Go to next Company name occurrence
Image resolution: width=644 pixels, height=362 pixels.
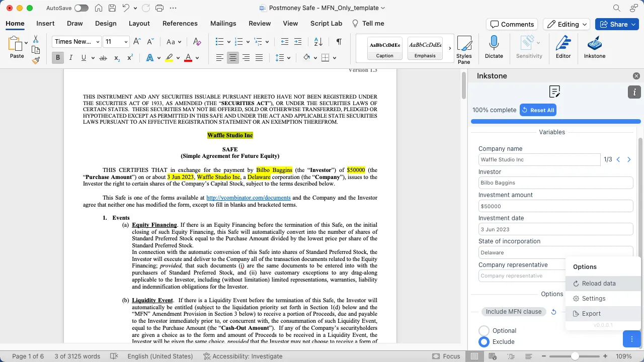click(629, 159)
